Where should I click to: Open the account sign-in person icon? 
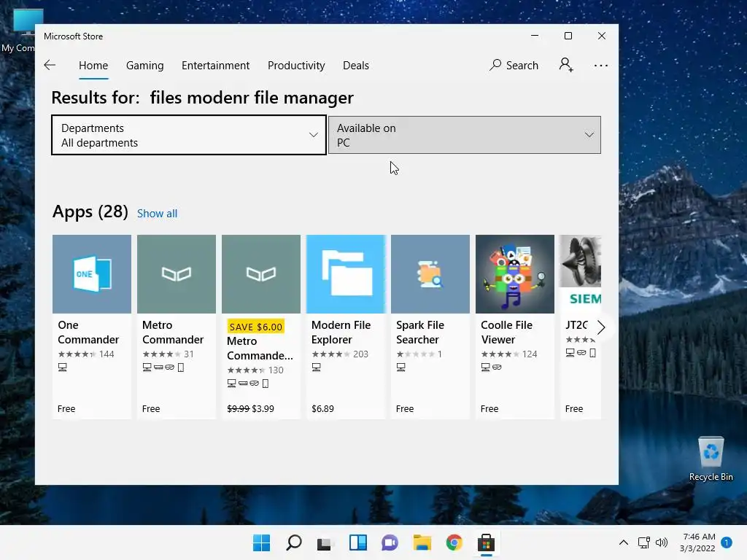566,65
